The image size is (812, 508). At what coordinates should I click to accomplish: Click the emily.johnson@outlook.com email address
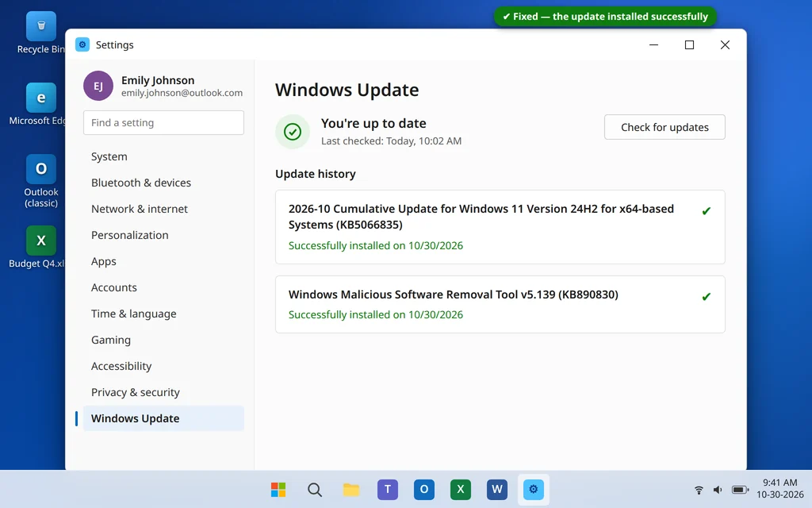(182, 93)
